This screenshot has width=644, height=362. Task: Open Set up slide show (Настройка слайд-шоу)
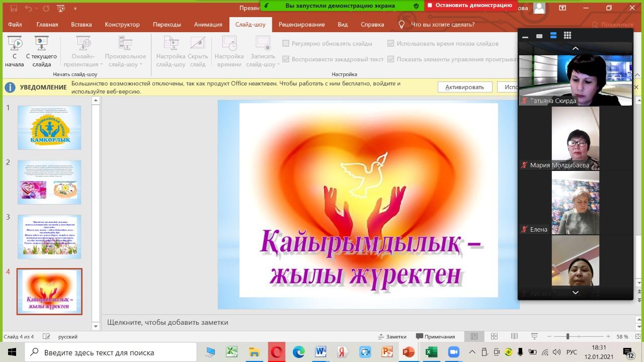click(x=171, y=51)
